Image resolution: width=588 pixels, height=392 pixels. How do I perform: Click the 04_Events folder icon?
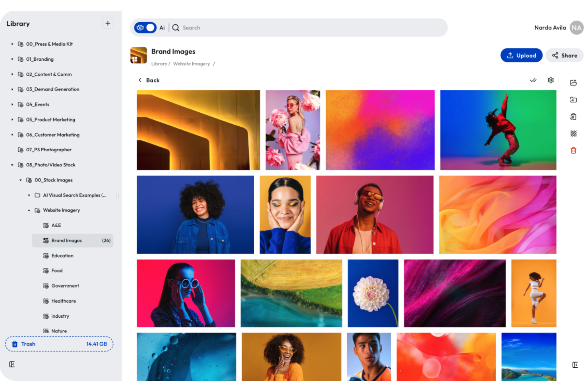pos(21,104)
